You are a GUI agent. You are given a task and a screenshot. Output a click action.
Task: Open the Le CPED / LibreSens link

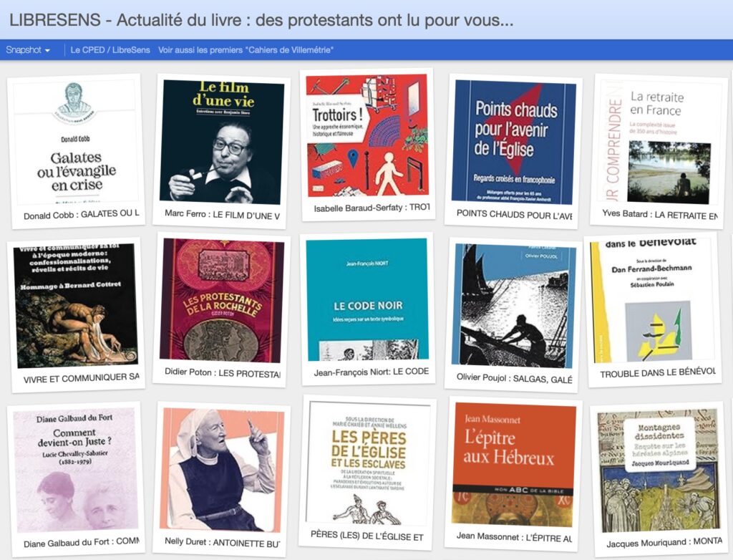(x=110, y=50)
